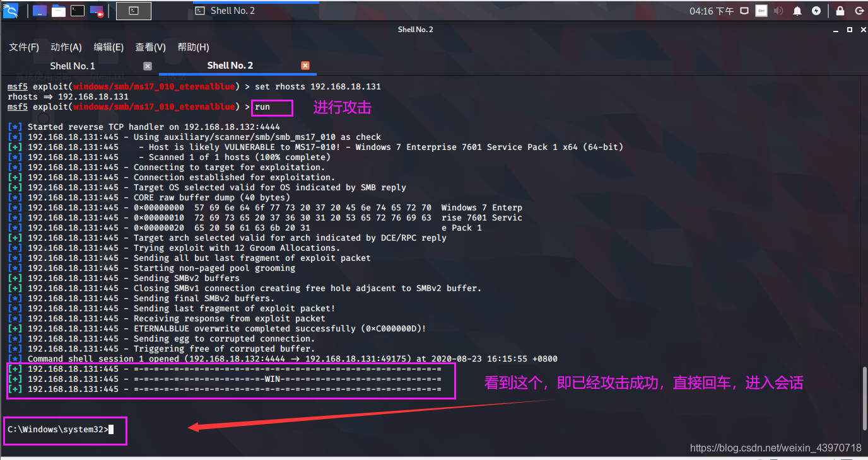Click 'Scanned 1 of 1 hosts (100% complete)'
This screenshot has height=460, width=868.
[240, 157]
